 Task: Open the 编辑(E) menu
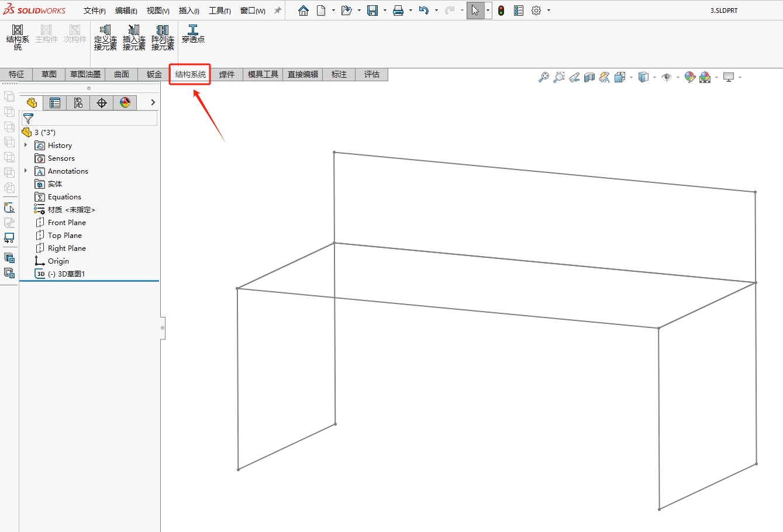point(126,11)
